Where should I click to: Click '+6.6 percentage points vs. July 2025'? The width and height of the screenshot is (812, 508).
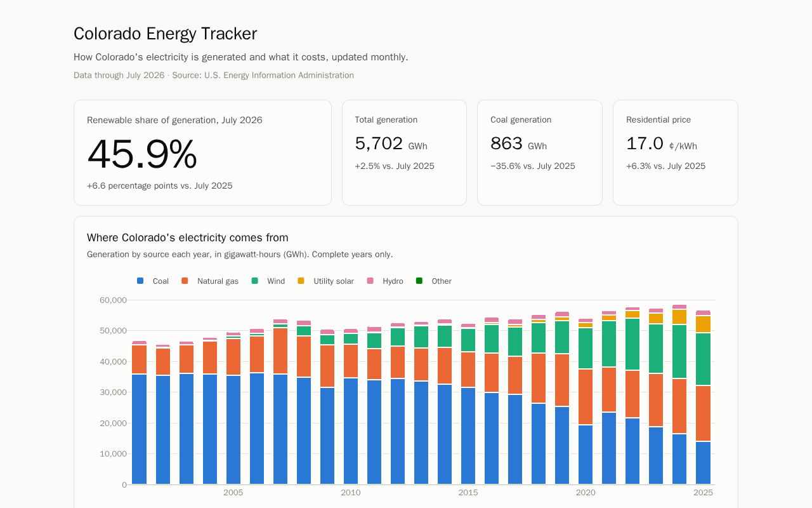[x=160, y=186]
